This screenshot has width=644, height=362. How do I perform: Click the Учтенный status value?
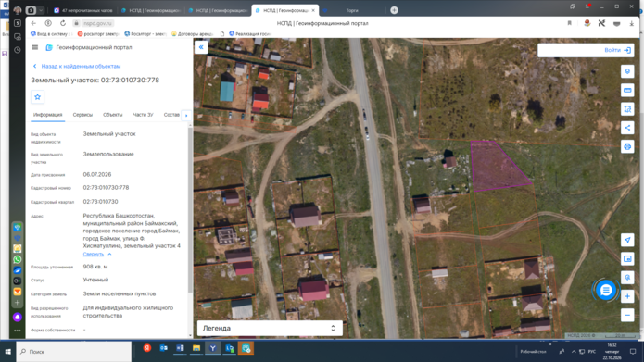click(95, 280)
